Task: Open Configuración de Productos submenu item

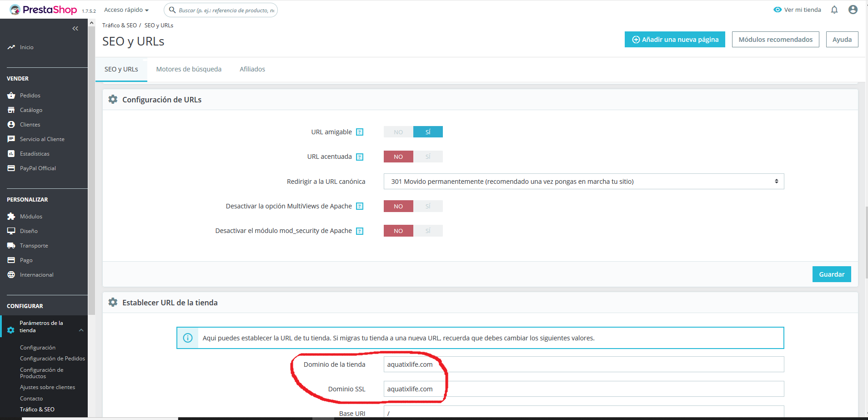Action: [42, 373]
